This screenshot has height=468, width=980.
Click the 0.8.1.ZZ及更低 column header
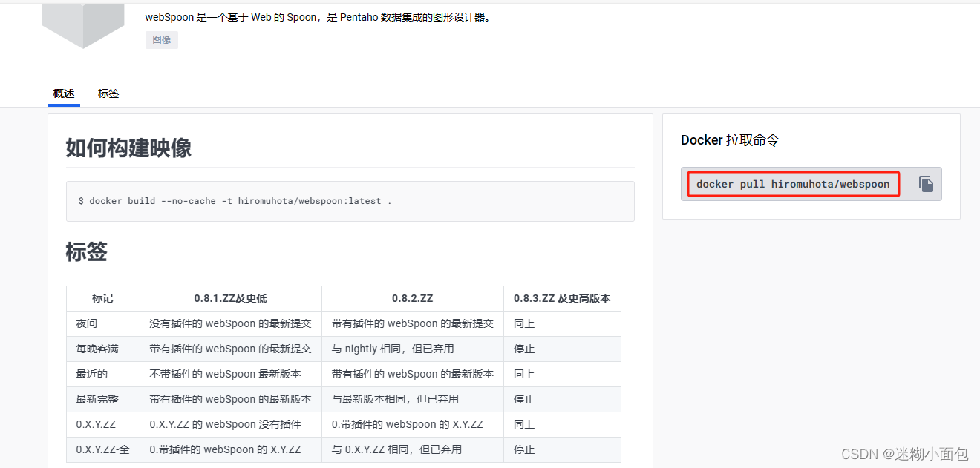coord(231,298)
